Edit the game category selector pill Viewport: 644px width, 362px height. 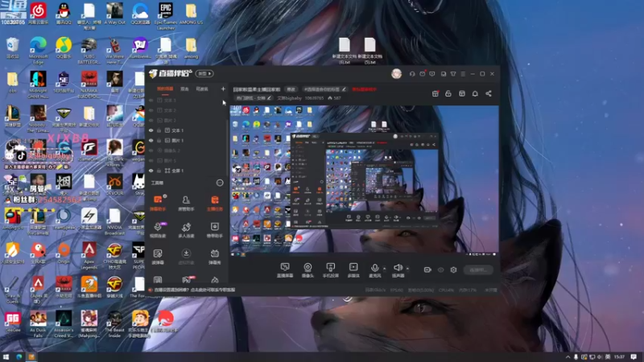(x=254, y=98)
